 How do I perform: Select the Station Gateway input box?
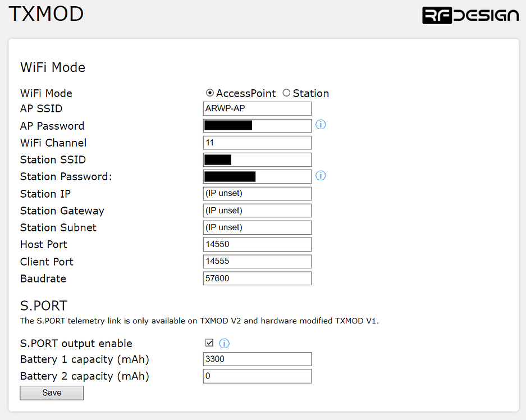tap(257, 210)
